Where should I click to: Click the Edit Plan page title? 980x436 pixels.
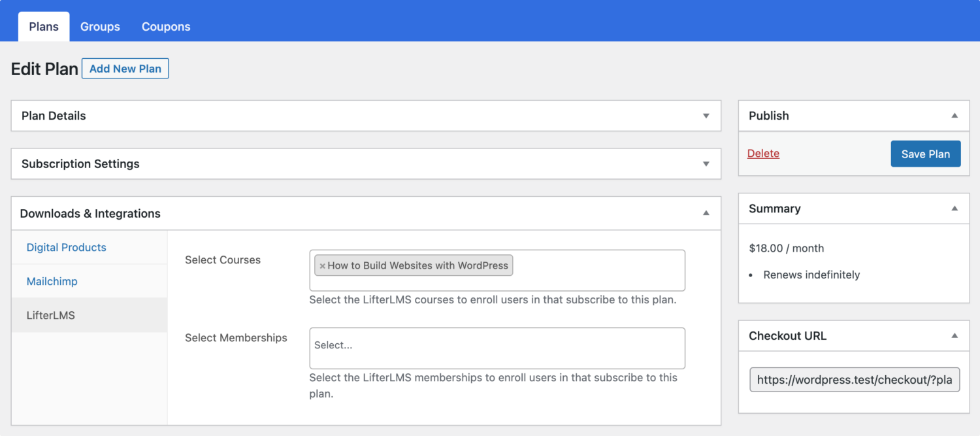[44, 69]
